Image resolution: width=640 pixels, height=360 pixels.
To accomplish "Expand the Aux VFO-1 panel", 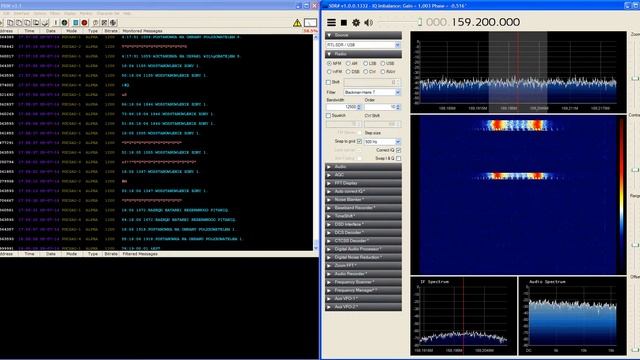I will [x=363, y=298].
